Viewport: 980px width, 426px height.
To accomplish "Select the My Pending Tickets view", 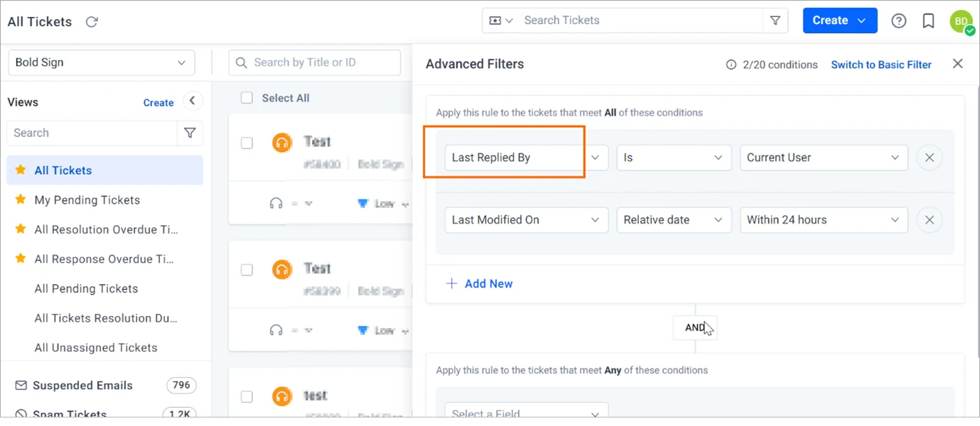I will [87, 200].
